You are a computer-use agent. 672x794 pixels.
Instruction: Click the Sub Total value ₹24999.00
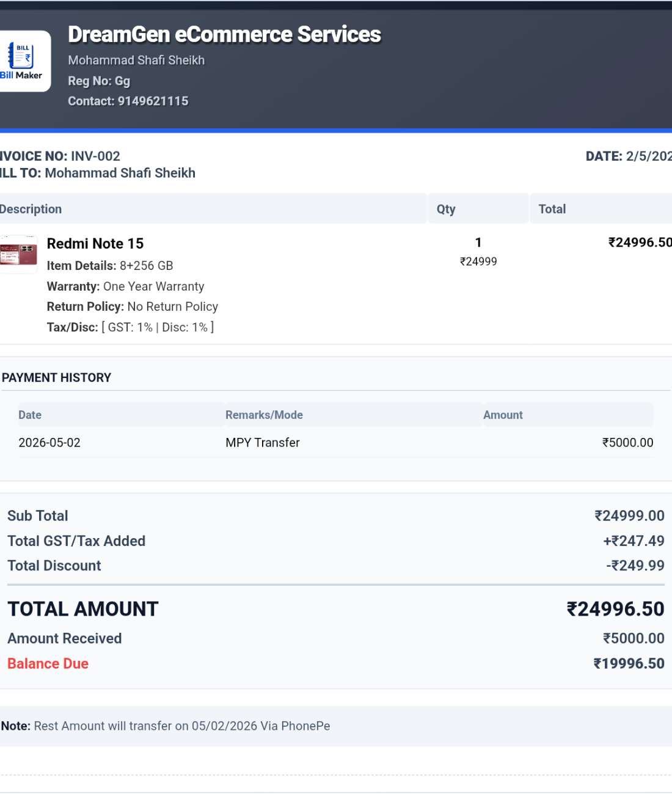pos(629,516)
